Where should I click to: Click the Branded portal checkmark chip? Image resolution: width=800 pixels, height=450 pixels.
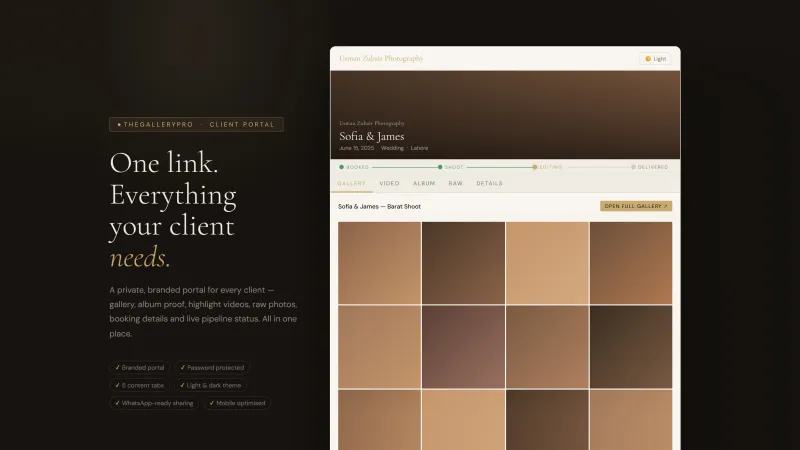point(139,367)
